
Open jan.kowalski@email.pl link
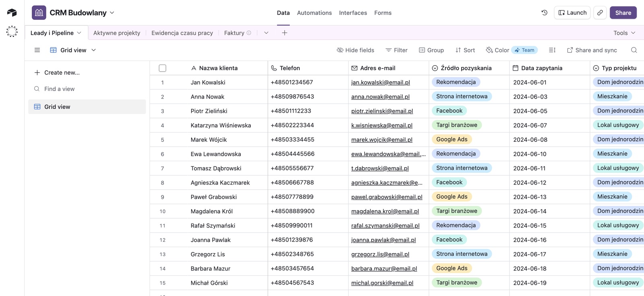[x=380, y=82]
